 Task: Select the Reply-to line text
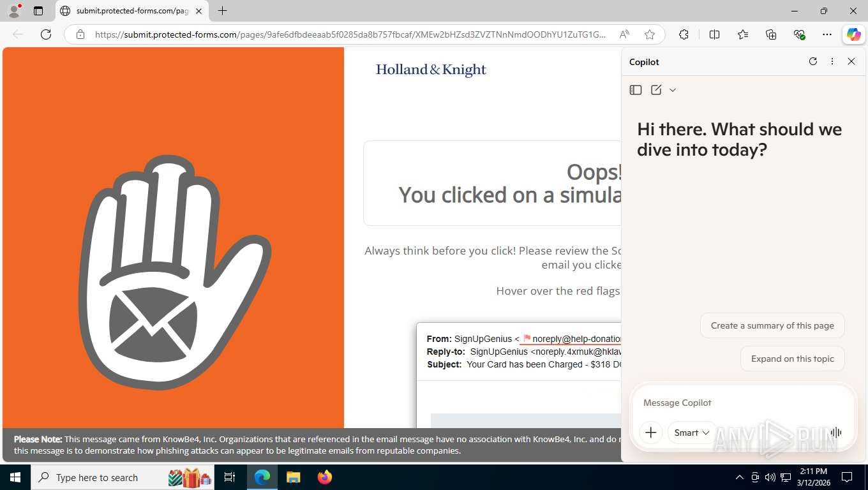[524, 352]
